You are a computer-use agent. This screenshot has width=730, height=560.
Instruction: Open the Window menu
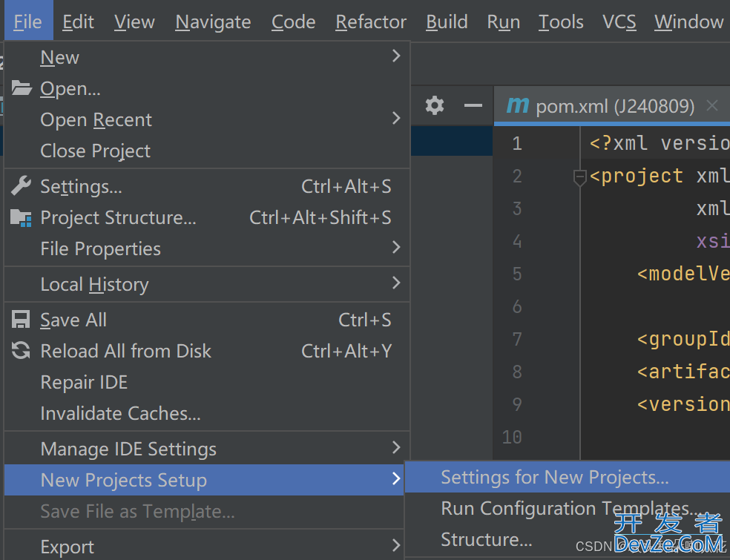click(x=688, y=22)
